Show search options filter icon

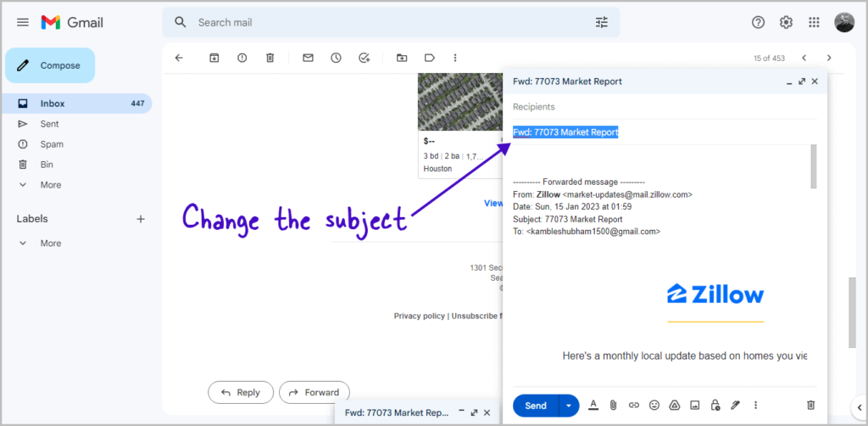(601, 22)
